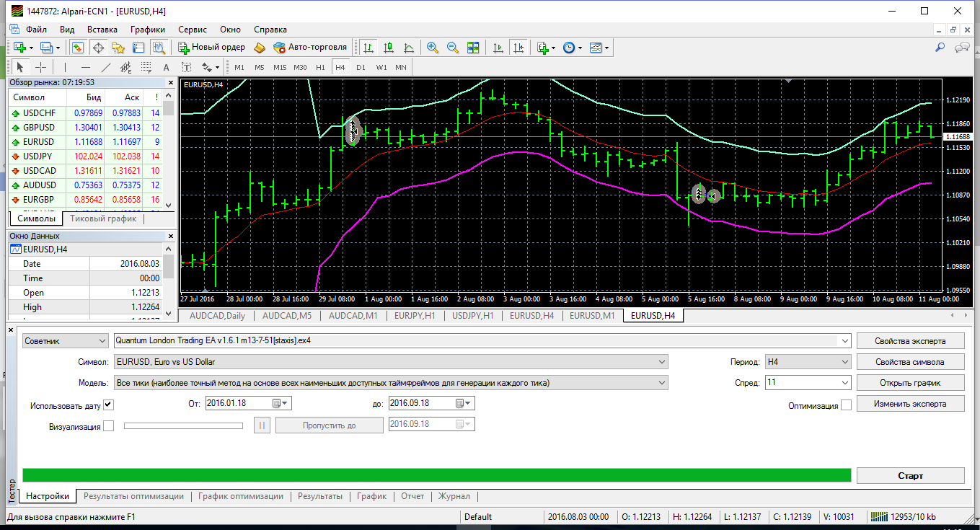Switch chart to line chart mode
Viewport: 980px width, 530px height.
pos(409,48)
